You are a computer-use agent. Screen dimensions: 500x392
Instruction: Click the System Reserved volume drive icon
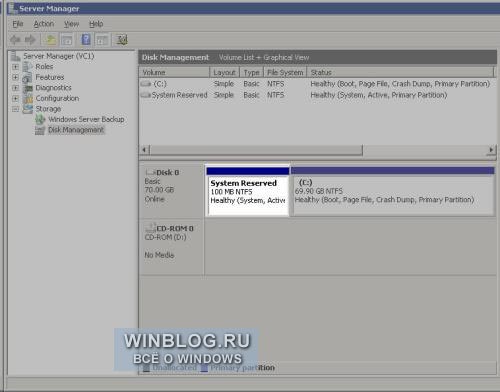146,95
